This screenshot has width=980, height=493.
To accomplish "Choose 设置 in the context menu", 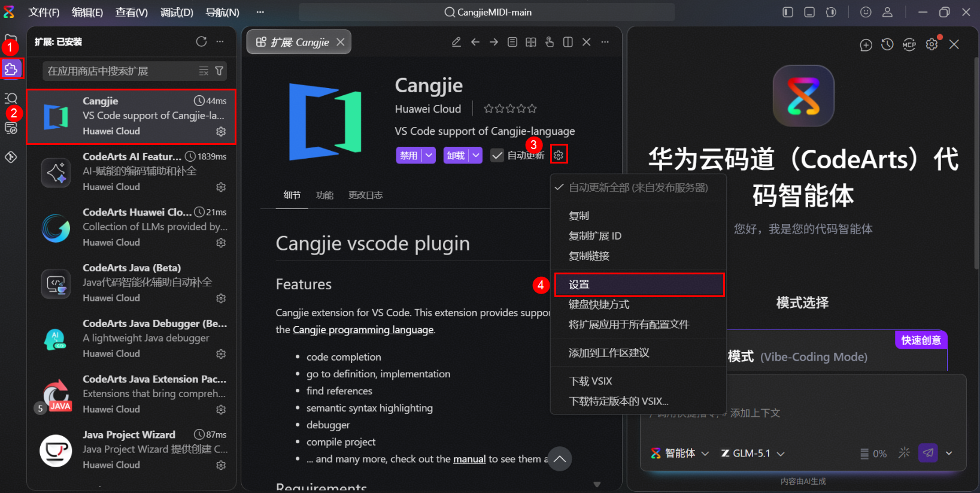I will (x=639, y=285).
